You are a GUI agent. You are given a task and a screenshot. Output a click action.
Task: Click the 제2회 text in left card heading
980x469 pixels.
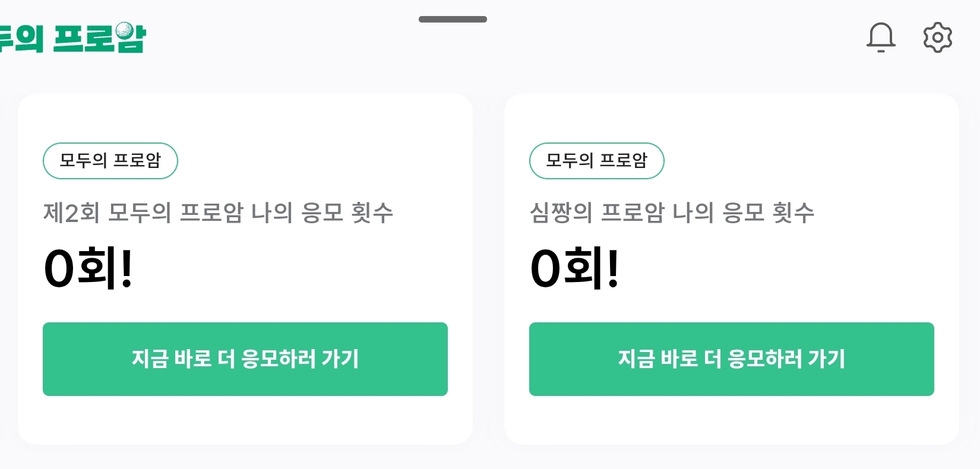[71, 213]
